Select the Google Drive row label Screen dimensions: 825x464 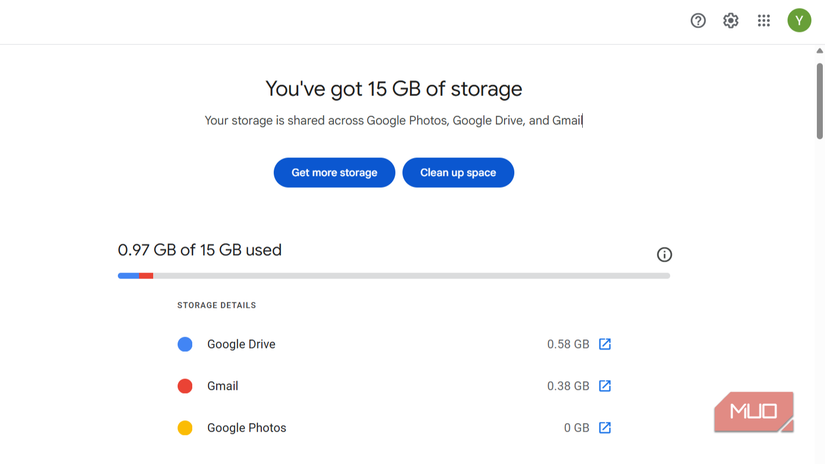click(241, 344)
